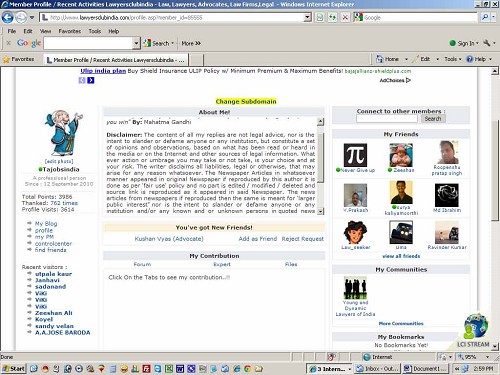This screenshot has width=500, height=375.
Task: Click the red Stop loading icon
Action: 345,17
